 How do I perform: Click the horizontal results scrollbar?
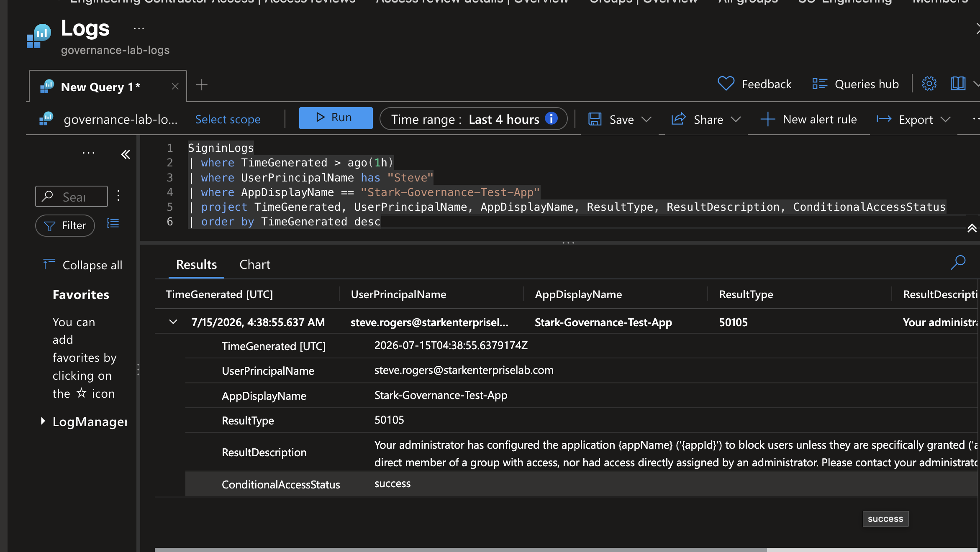click(x=461, y=549)
